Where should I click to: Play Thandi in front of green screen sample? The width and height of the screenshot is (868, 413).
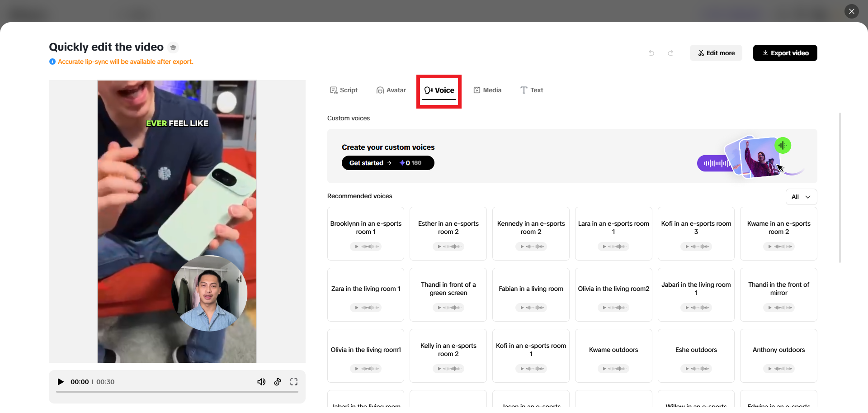[448, 308]
